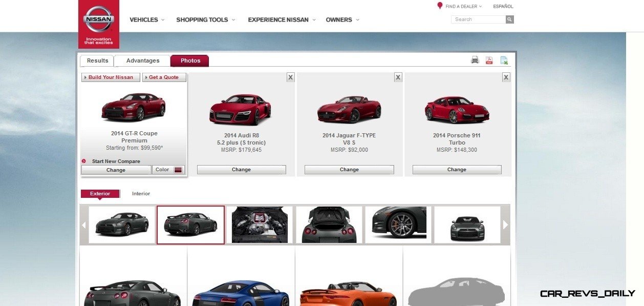Remove the Jaguar F-TYPE from comparison

point(398,77)
